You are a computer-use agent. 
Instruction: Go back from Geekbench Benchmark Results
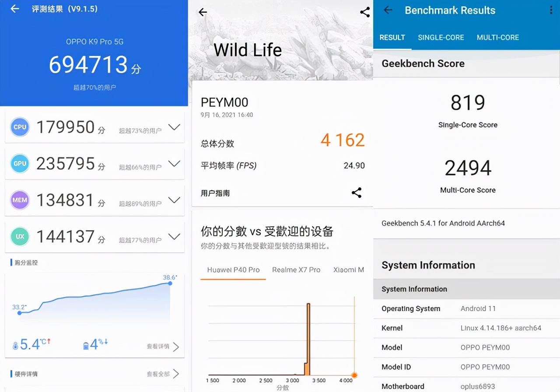click(x=388, y=10)
